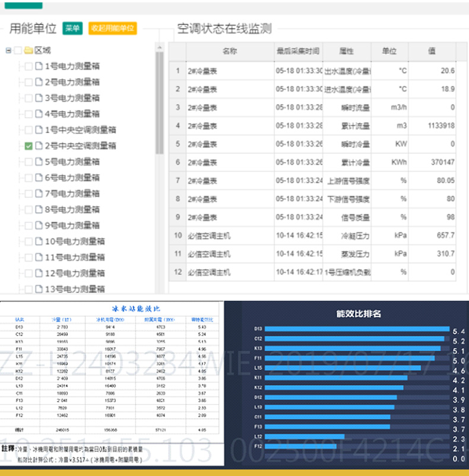Click the 11号电力测量箱 file icon
Screen dimensions: 469x476
(39, 257)
